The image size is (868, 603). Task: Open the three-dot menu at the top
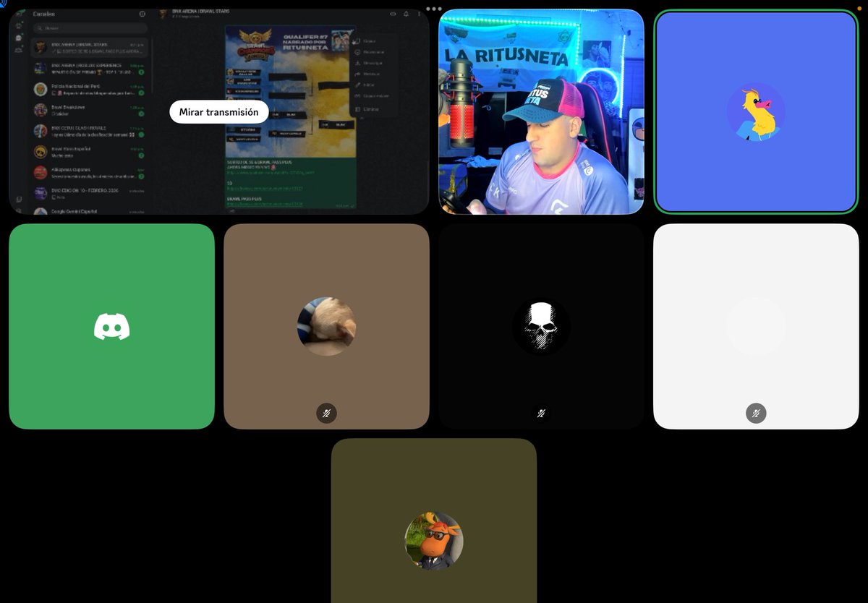pyautogui.click(x=434, y=9)
